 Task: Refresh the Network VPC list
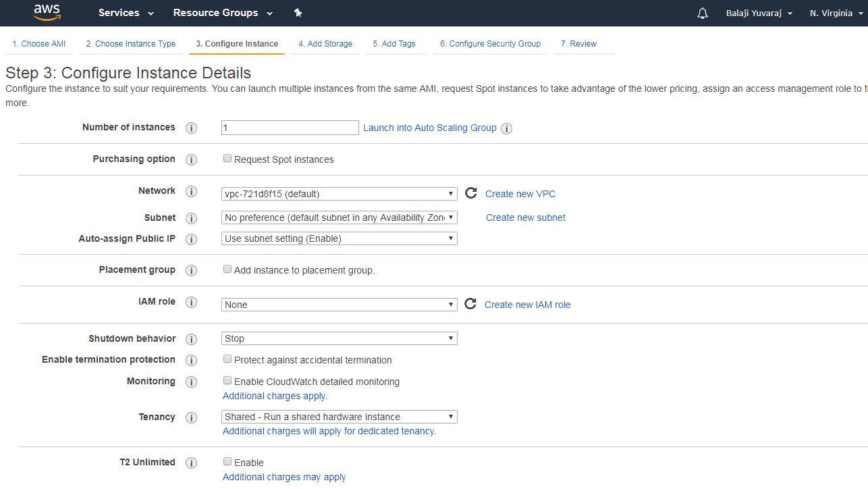click(471, 193)
